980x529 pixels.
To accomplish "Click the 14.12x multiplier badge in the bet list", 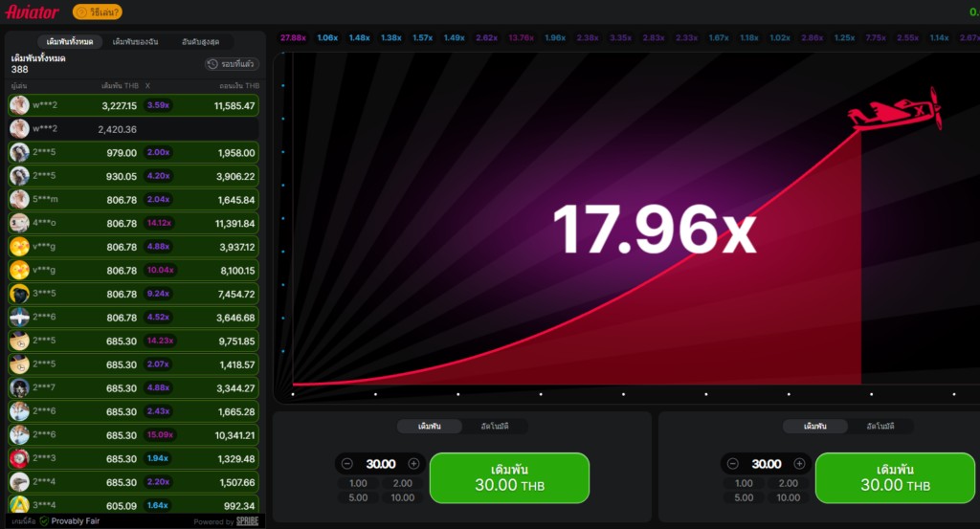I will [x=159, y=223].
